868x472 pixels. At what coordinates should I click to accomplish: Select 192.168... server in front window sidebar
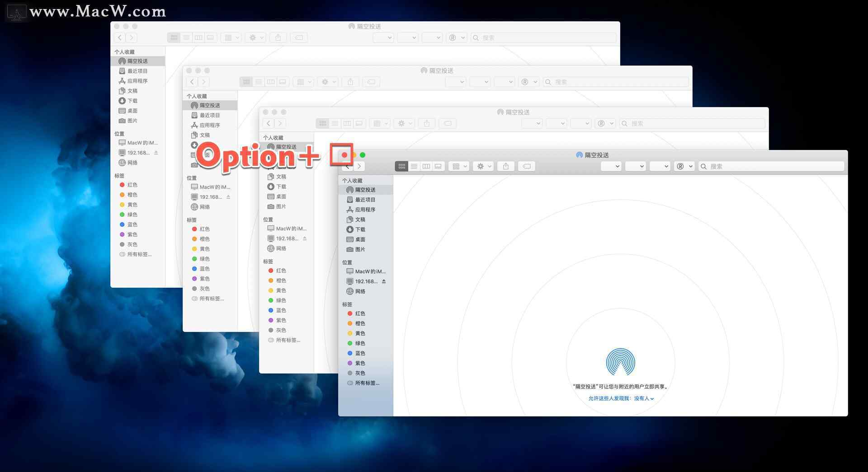tap(362, 281)
